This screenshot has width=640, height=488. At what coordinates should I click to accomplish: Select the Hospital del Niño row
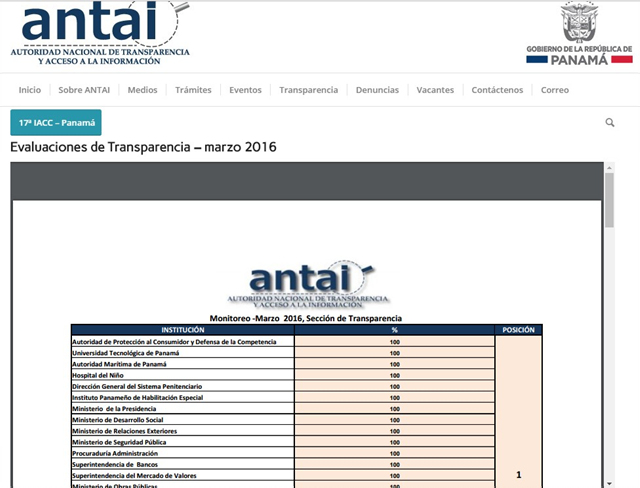pos(283,375)
